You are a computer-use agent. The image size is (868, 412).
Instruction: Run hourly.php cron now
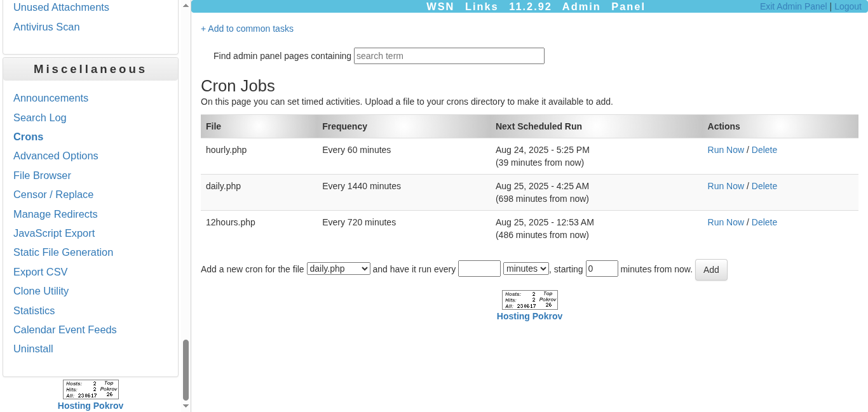725,150
